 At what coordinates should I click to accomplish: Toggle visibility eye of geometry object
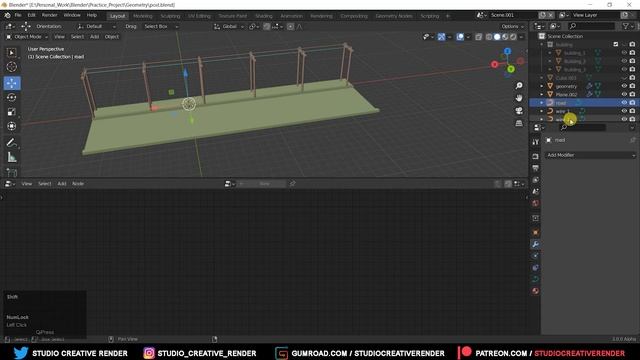[x=624, y=86]
